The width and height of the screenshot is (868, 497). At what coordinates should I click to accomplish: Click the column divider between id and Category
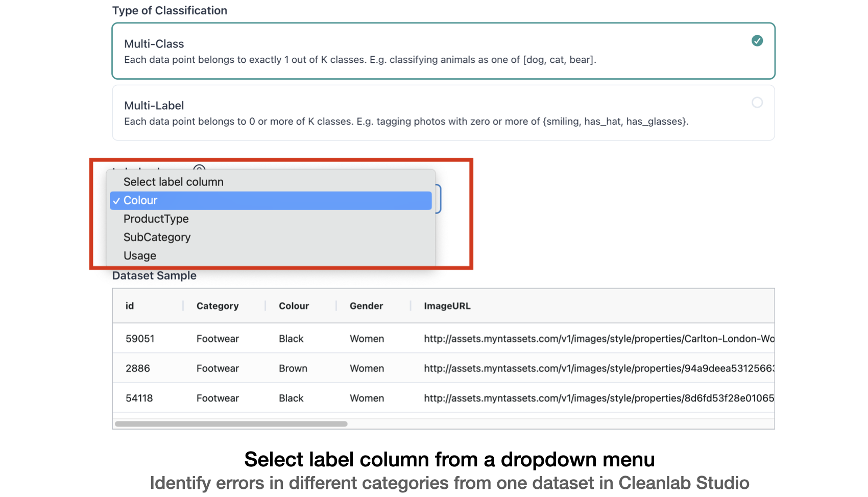tap(183, 306)
